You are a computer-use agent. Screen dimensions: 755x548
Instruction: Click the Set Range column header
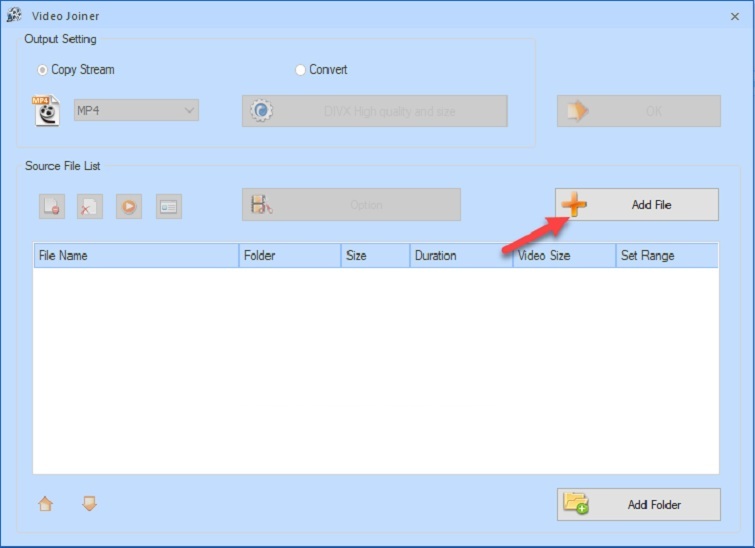666,256
